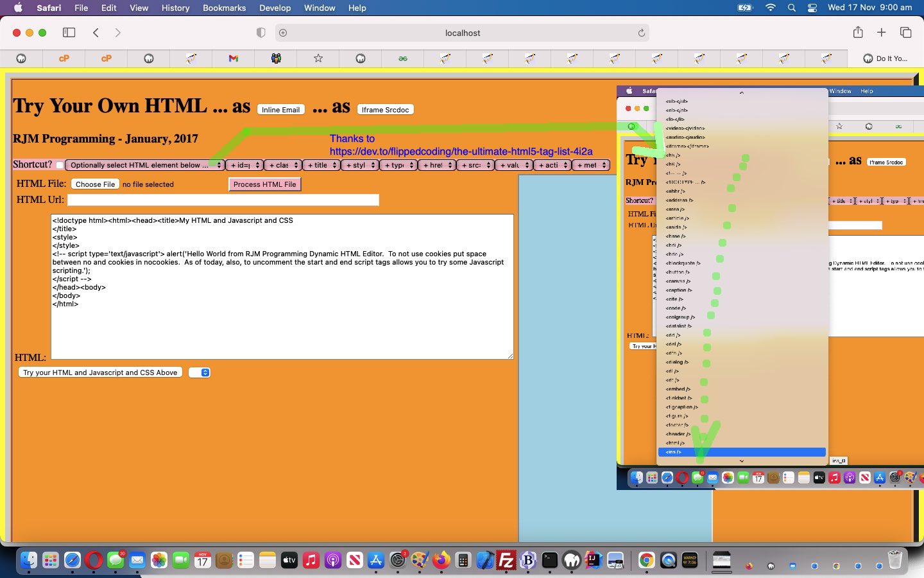The image size is (924, 578).
Task: Open the Trash in the Dock
Action: click(x=895, y=561)
